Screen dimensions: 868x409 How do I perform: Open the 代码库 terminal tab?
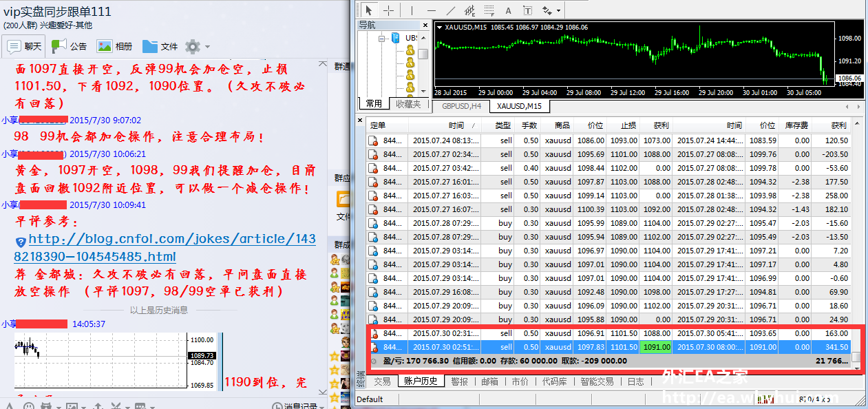coord(555,381)
